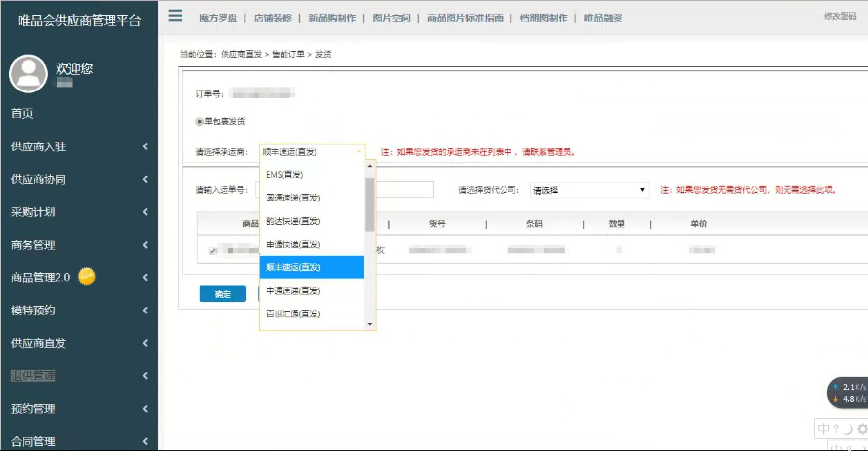Toggle the product row checkbox
Screen dimensions: 868x451
(x=212, y=251)
